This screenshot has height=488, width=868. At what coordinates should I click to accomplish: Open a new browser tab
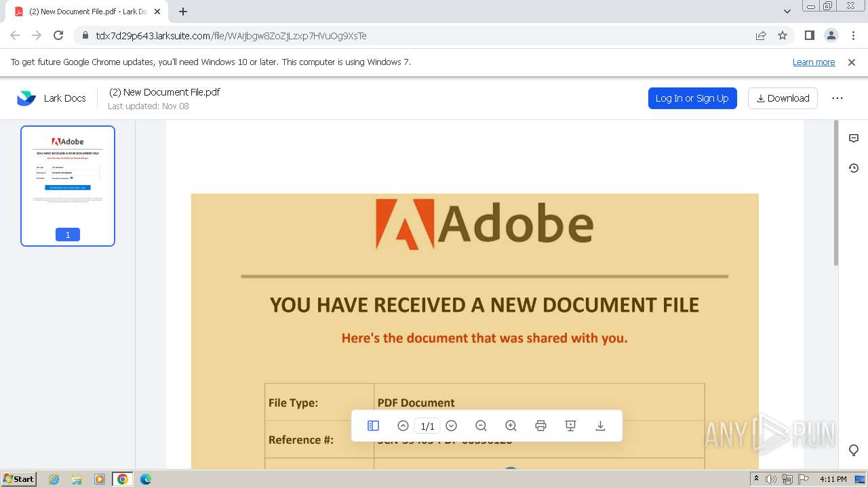[183, 12]
